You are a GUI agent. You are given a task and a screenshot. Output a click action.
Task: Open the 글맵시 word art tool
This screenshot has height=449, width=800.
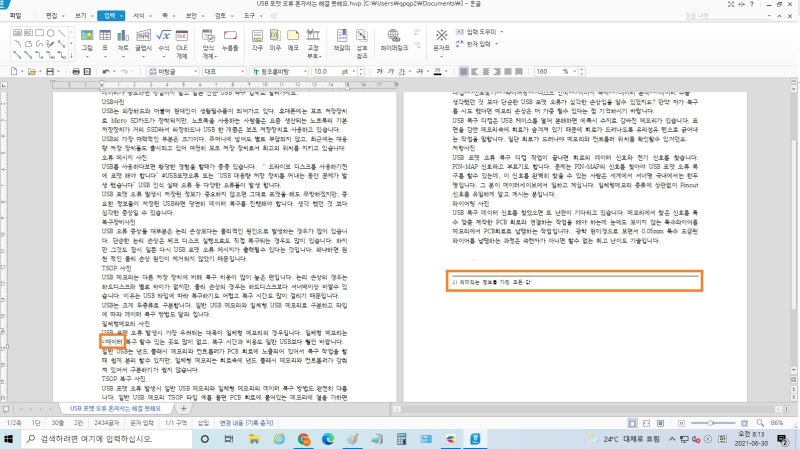[143, 40]
